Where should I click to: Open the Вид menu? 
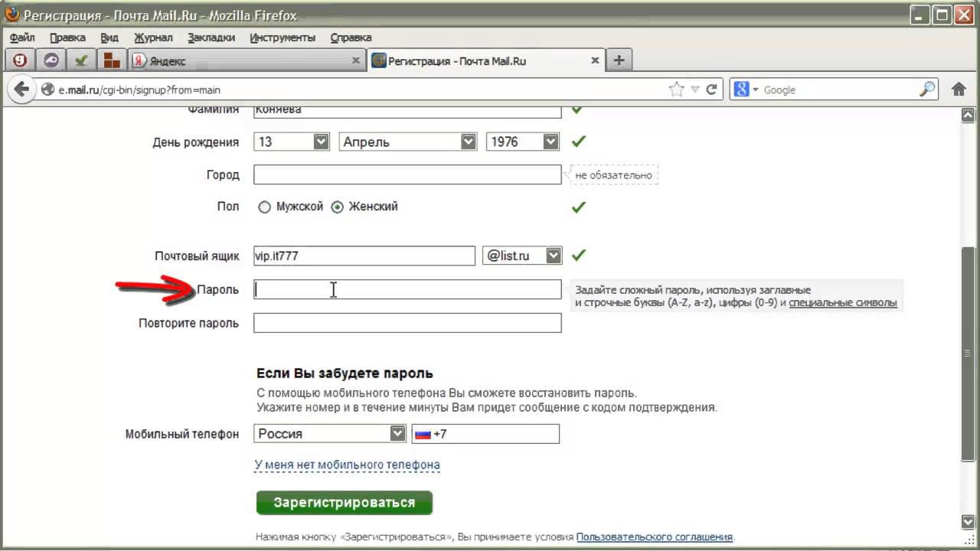109,37
